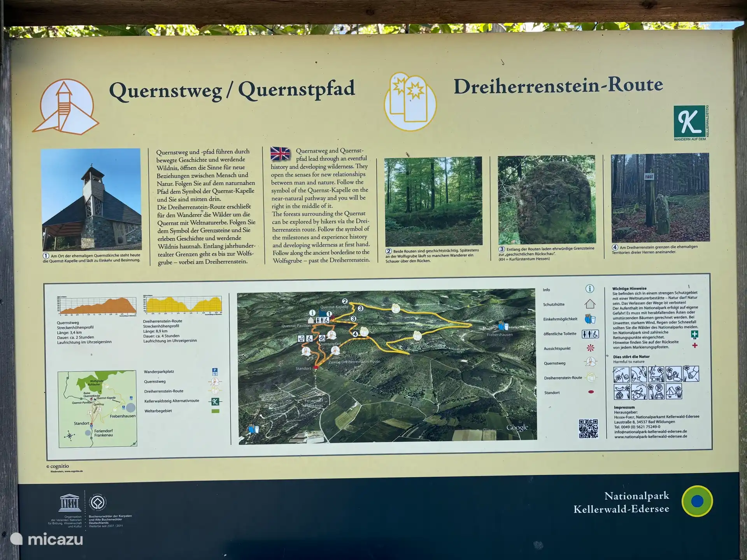Click the Quernst-Pavillon label on the aerial map
This screenshot has height=560, width=747.
[296, 325]
